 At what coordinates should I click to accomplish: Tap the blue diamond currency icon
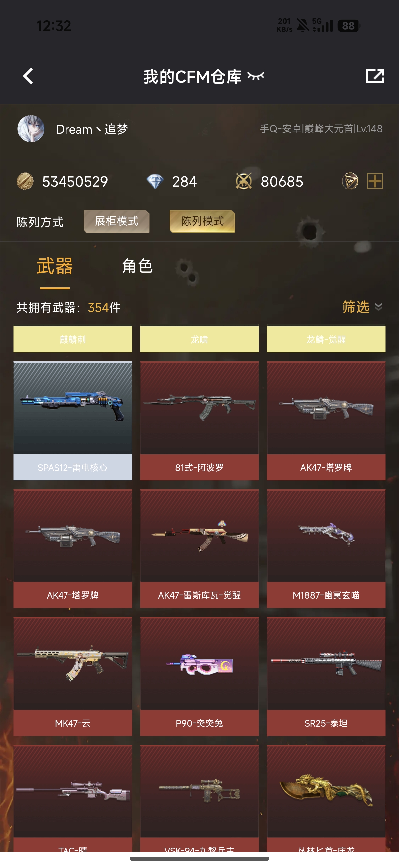(x=155, y=182)
